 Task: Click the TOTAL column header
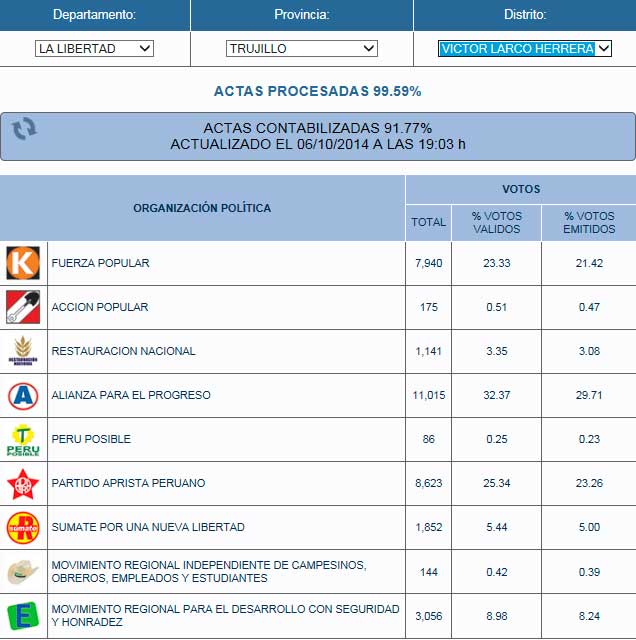(428, 222)
